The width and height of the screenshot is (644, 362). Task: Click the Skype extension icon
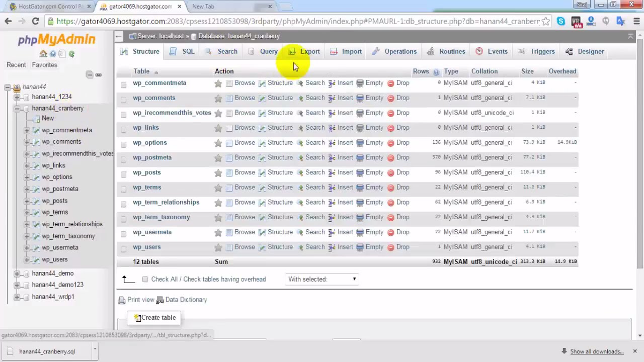561,21
